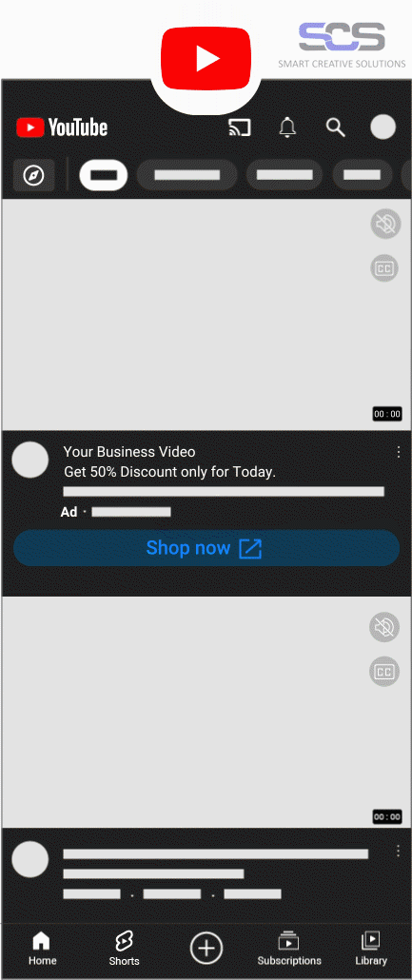Toggle captions on the ad video
Screen dimensions: 412x980
(x=385, y=268)
